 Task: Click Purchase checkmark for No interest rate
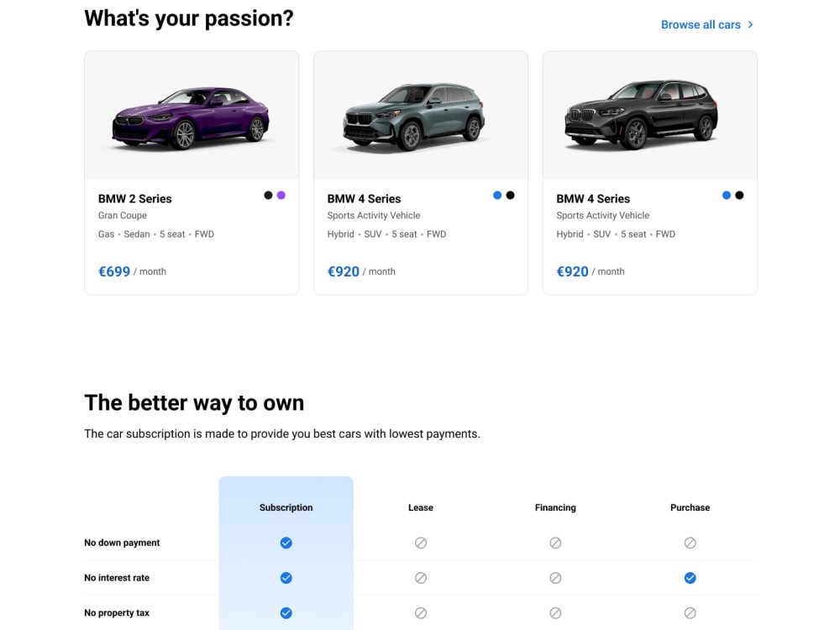coord(690,578)
